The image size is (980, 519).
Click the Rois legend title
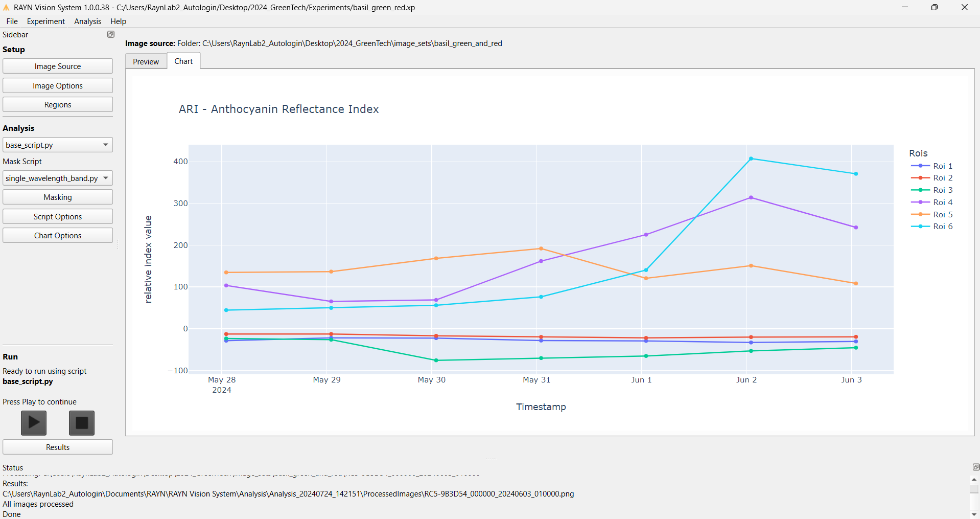(918, 153)
